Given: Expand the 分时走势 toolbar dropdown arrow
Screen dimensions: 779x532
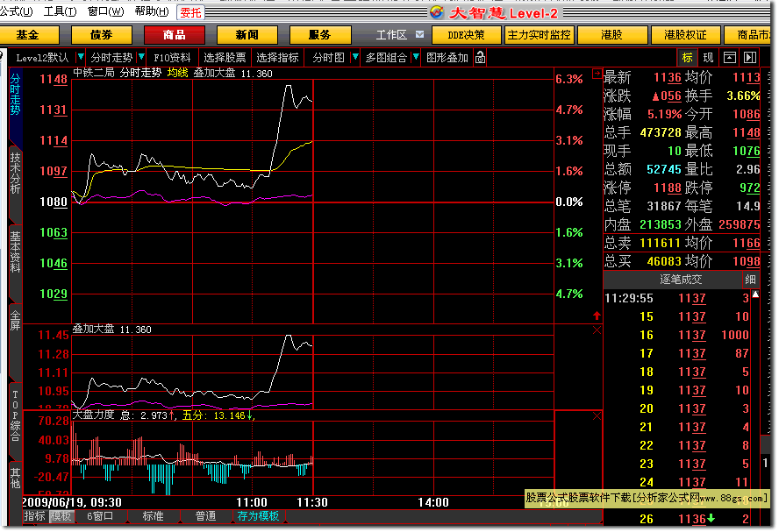Looking at the screenshot, I should [x=141, y=57].
